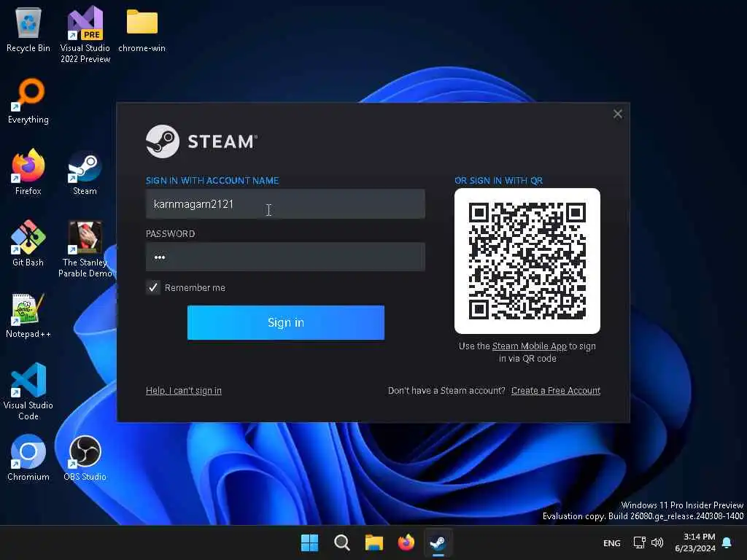Open the volume tray icon
The height and width of the screenshot is (560, 747).
click(x=657, y=542)
